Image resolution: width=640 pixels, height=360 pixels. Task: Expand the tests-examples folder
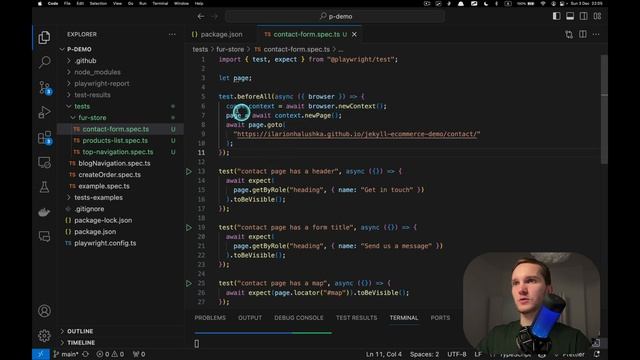(98, 198)
